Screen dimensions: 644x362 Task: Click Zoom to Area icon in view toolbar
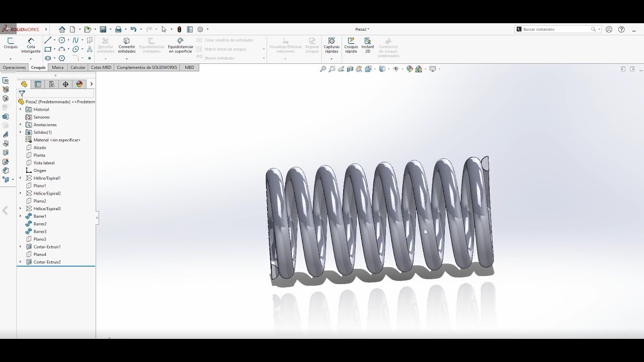tap(332, 69)
